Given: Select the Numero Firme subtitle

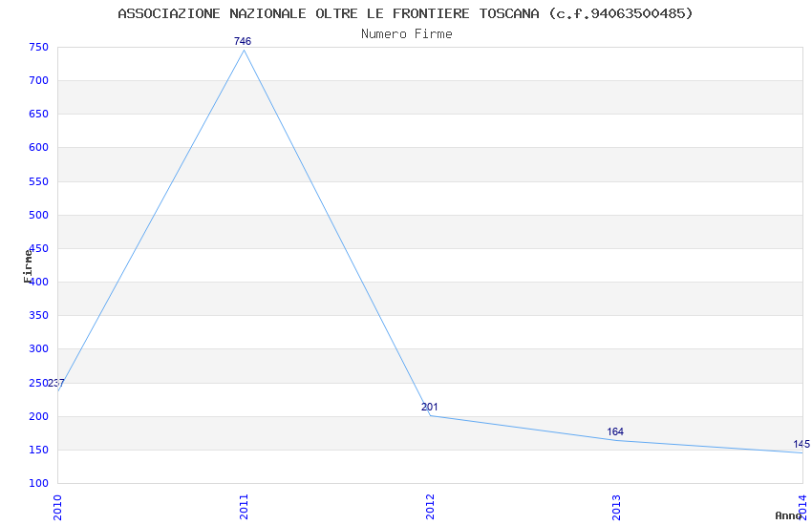Looking at the screenshot, I should point(407,34).
